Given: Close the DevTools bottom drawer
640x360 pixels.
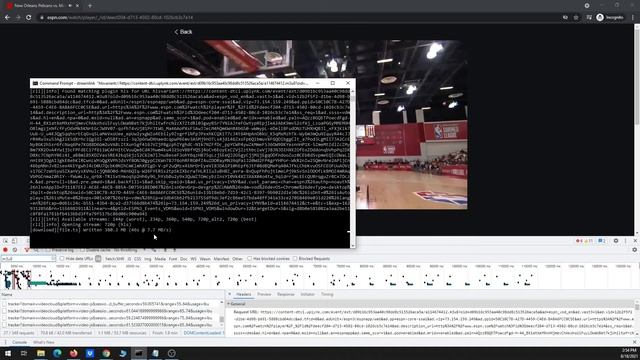Looking at the screenshot, I should [634, 342].
